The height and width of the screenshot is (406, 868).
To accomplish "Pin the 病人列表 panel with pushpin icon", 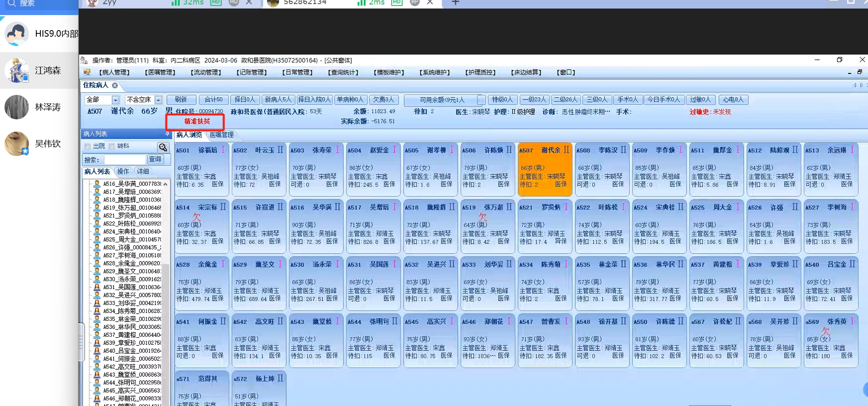I will coord(167,134).
